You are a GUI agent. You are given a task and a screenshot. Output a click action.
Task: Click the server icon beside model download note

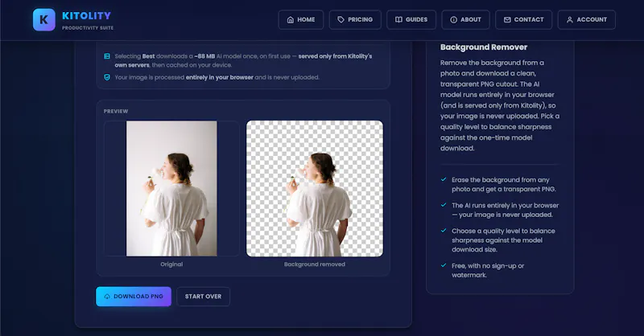(x=107, y=55)
